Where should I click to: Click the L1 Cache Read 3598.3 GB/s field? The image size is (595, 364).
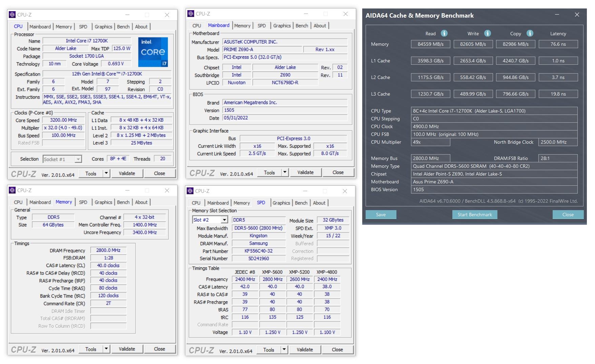coord(430,61)
